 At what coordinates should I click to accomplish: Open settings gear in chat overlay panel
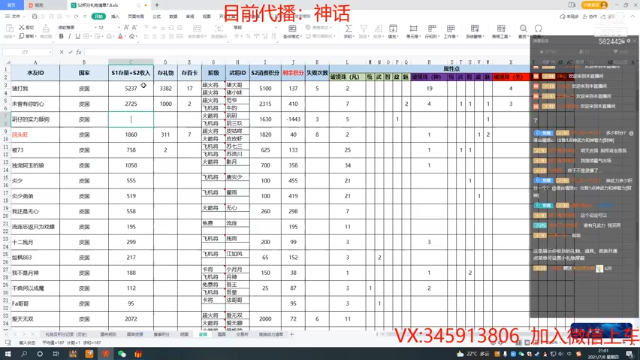click(x=629, y=41)
